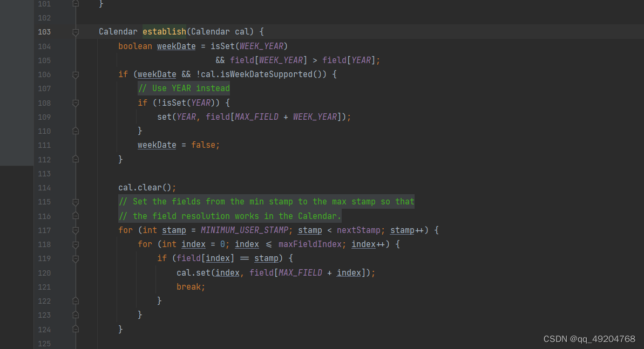Collapse the establish method using its gutter fold arrow

(76, 31)
